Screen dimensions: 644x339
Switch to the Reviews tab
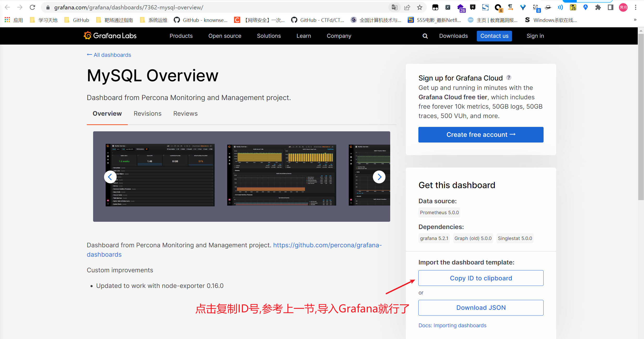point(185,114)
